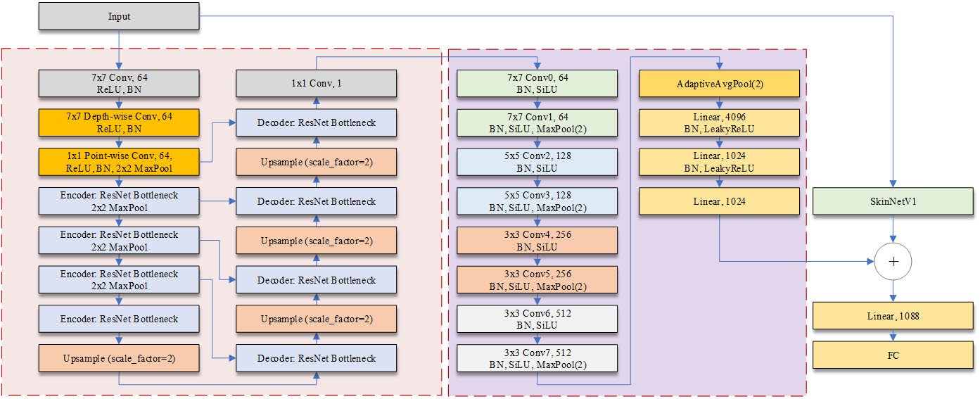The height and width of the screenshot is (399, 980).
Task: Select the 3x3 Conv6, 512 block
Action: [537, 319]
